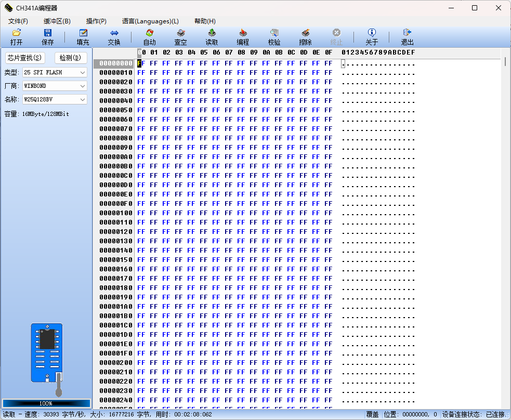This screenshot has height=420, width=511.
Task: Click the 擦除 (Erase) toolbar icon
Action: [x=305, y=33]
